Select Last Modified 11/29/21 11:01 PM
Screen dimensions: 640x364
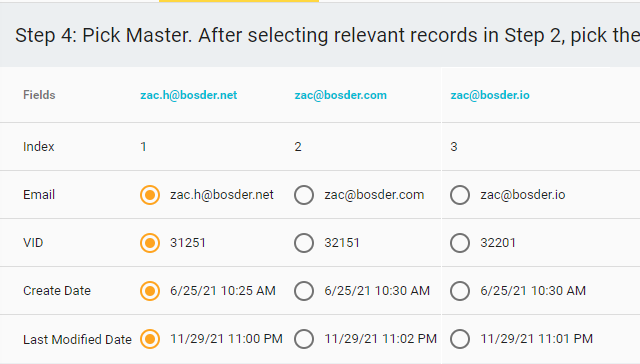click(x=460, y=339)
